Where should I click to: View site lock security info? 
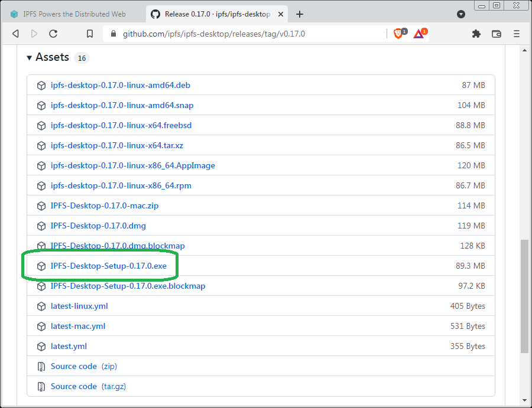pyautogui.click(x=113, y=34)
